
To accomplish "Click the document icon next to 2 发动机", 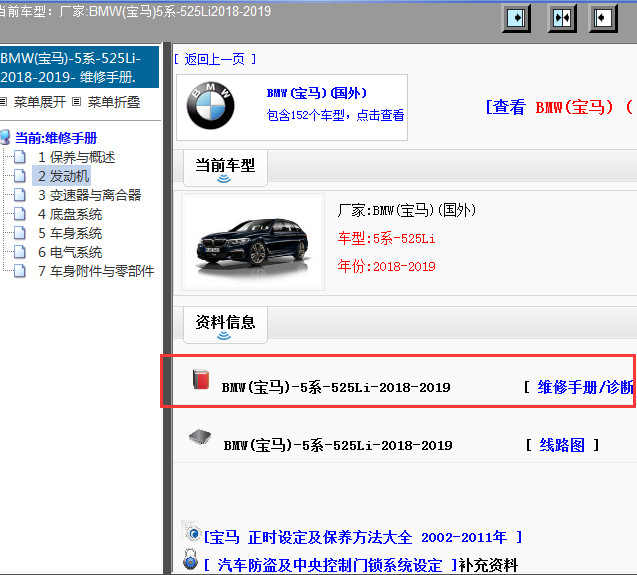I will (x=20, y=176).
